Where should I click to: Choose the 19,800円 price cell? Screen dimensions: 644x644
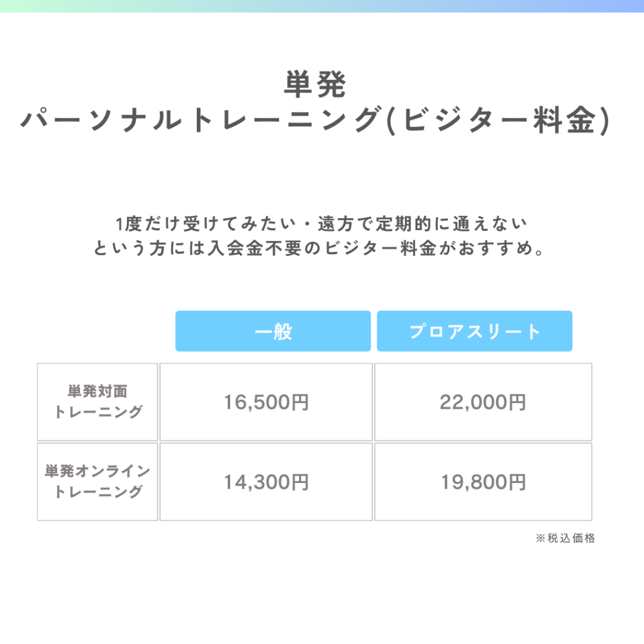(483, 482)
